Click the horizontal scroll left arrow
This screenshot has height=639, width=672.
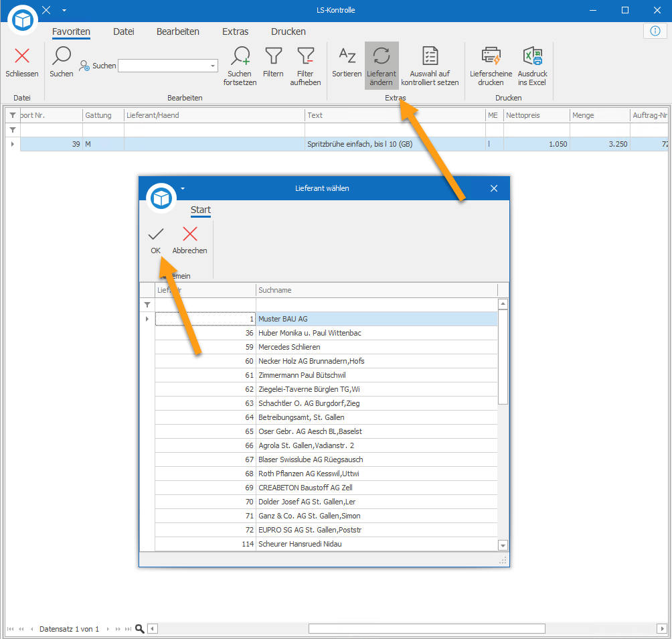click(153, 629)
